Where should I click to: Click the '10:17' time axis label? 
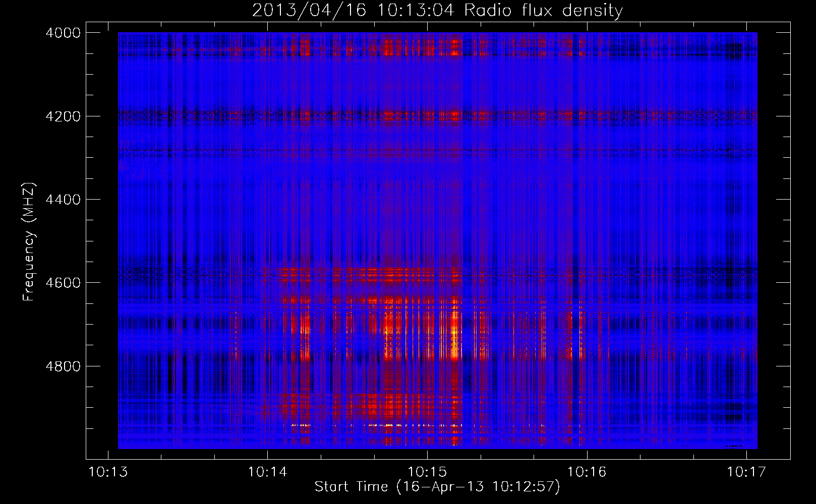[x=746, y=472]
